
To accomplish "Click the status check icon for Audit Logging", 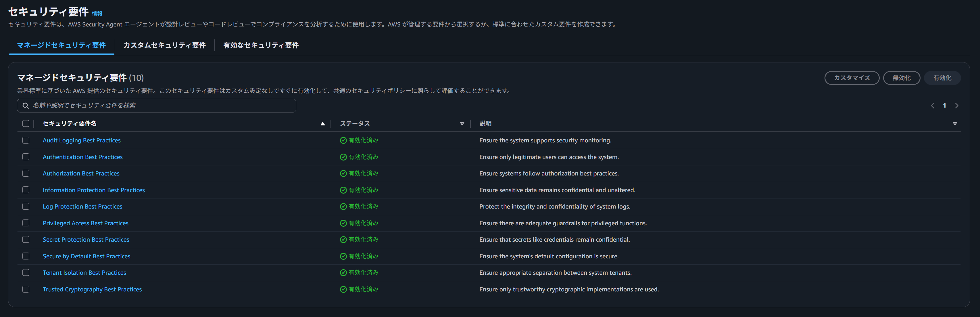I will pyautogui.click(x=343, y=140).
